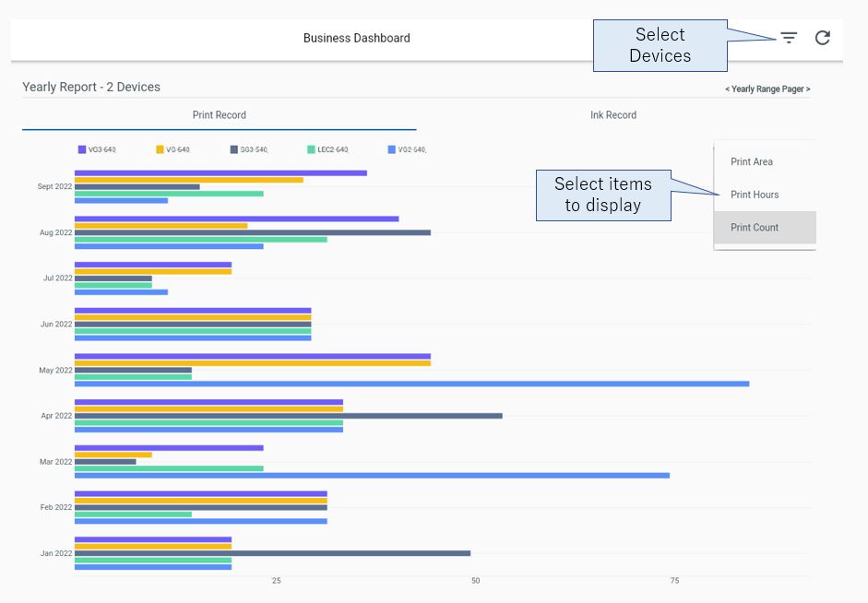Click the VG2-540 blue legend swatch
The image size is (868, 603).
392,149
